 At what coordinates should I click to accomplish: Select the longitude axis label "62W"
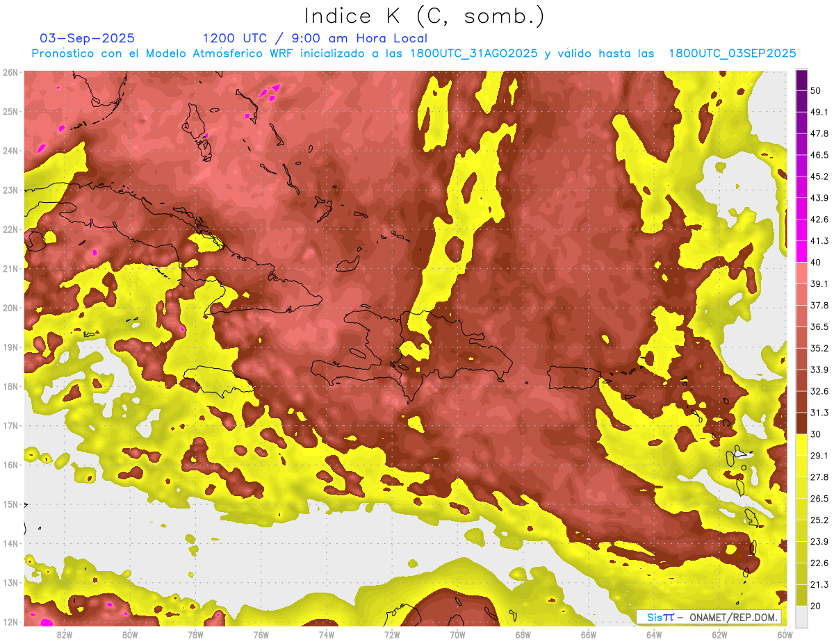pos(719,635)
